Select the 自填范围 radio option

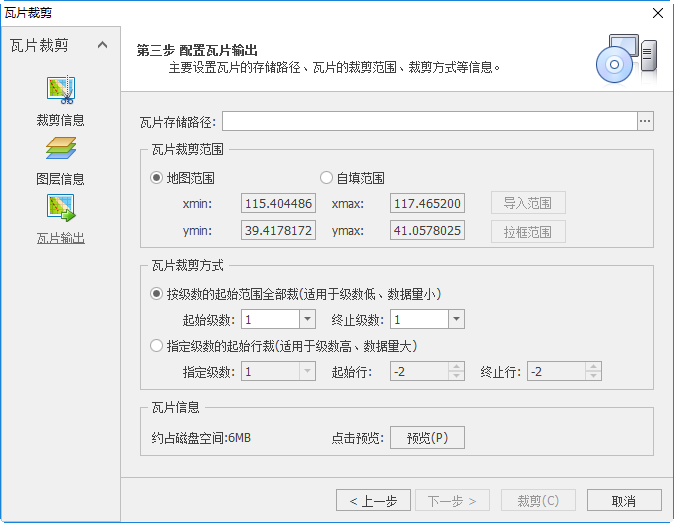326,178
